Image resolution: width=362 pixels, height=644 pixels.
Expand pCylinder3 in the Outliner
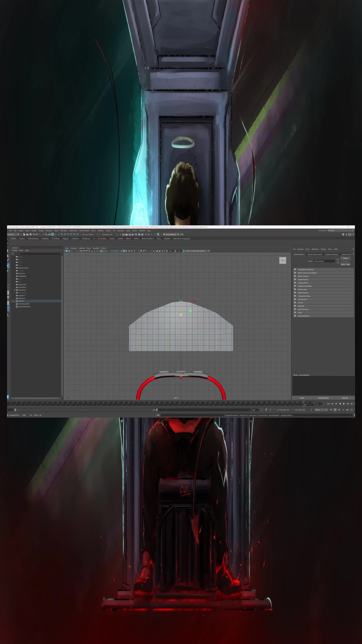pos(14,290)
